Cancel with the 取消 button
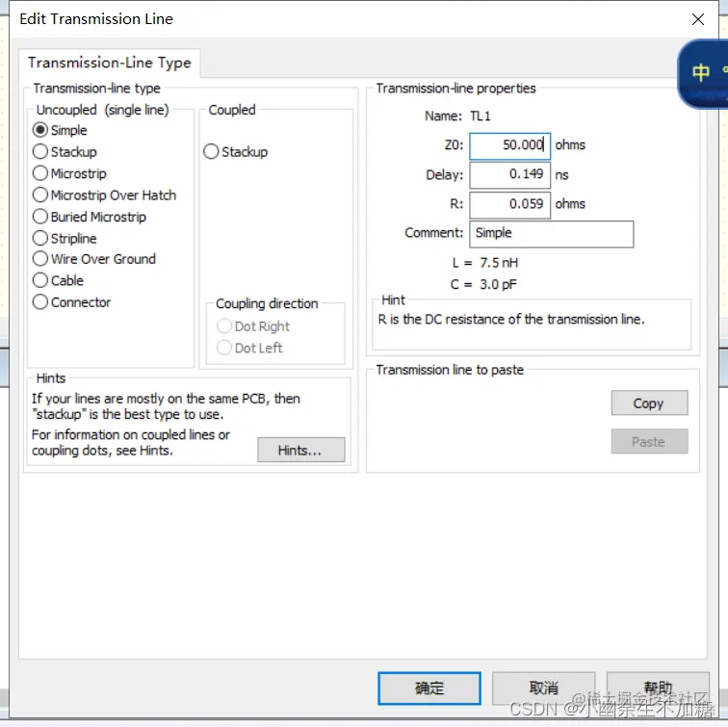728x727 pixels. [x=544, y=688]
